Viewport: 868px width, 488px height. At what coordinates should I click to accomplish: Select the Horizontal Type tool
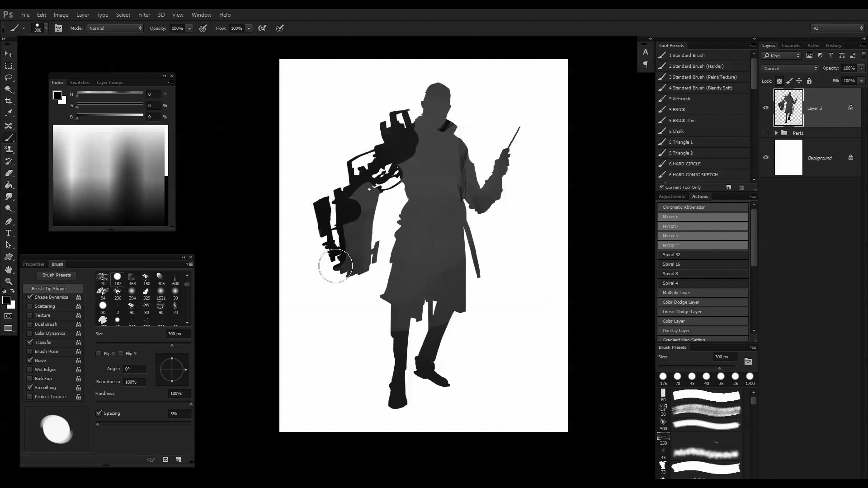tap(9, 233)
